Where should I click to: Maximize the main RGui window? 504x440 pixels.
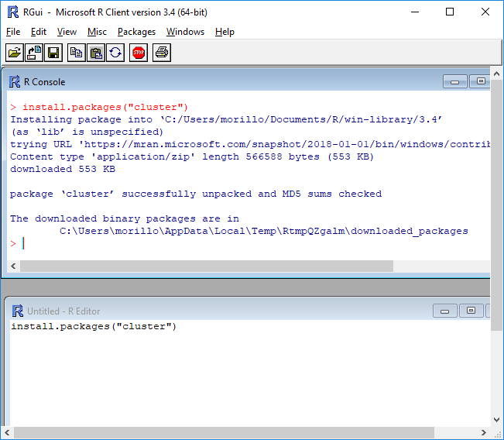click(450, 12)
